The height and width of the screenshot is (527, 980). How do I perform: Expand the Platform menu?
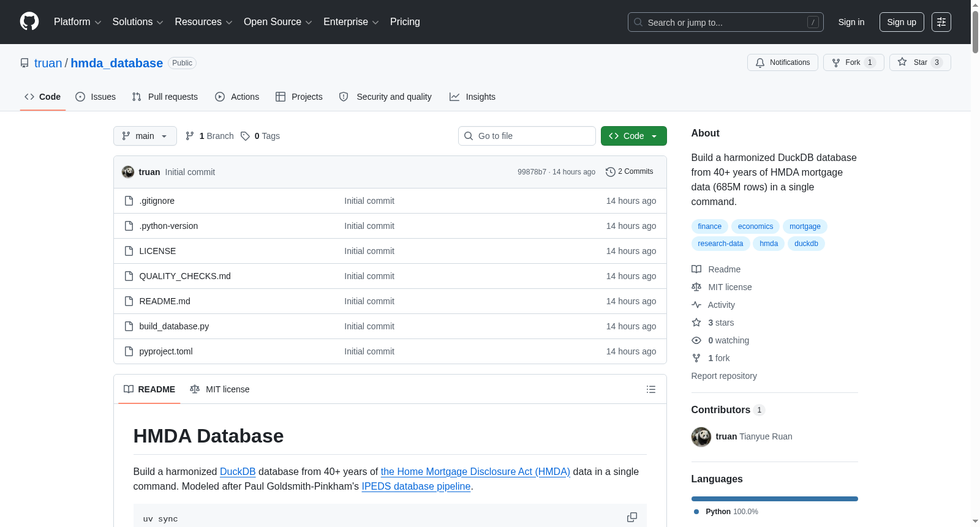pyautogui.click(x=77, y=22)
